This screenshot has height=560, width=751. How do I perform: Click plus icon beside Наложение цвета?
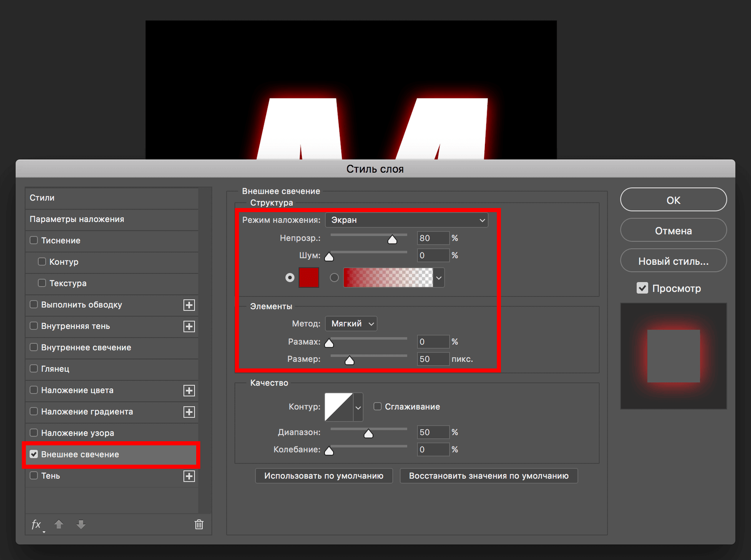(x=189, y=391)
